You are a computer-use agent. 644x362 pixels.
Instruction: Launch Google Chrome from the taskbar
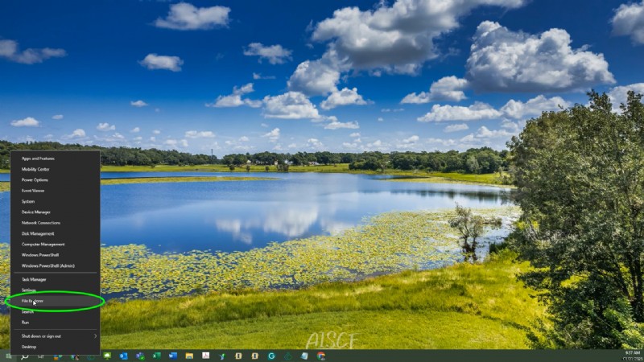coord(321,356)
